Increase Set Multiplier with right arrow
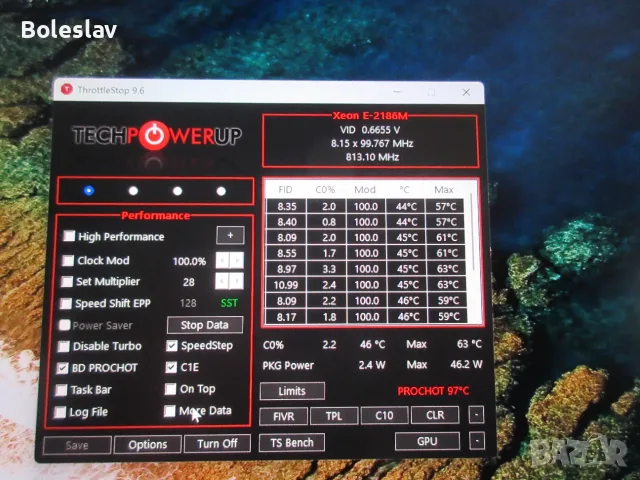This screenshot has width=640, height=480. (237, 281)
